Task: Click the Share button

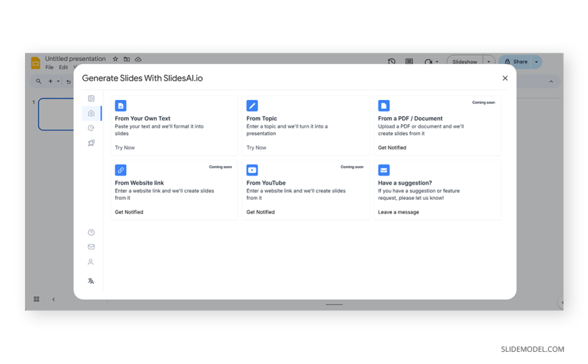Action: click(516, 62)
